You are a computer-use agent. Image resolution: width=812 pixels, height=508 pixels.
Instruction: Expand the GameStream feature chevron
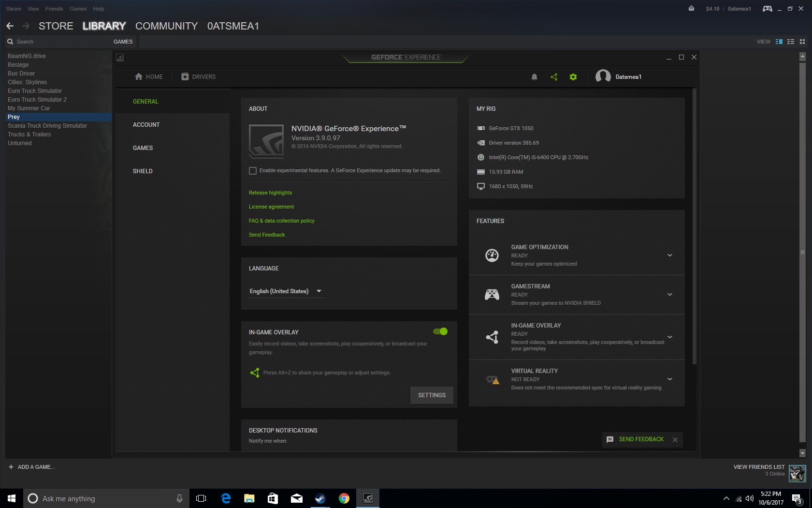[x=670, y=295]
